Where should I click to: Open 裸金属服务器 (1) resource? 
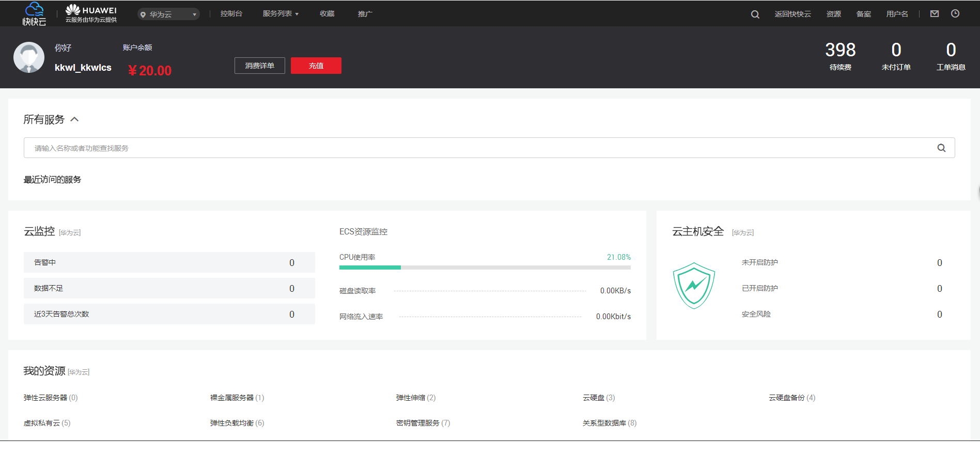click(x=237, y=398)
